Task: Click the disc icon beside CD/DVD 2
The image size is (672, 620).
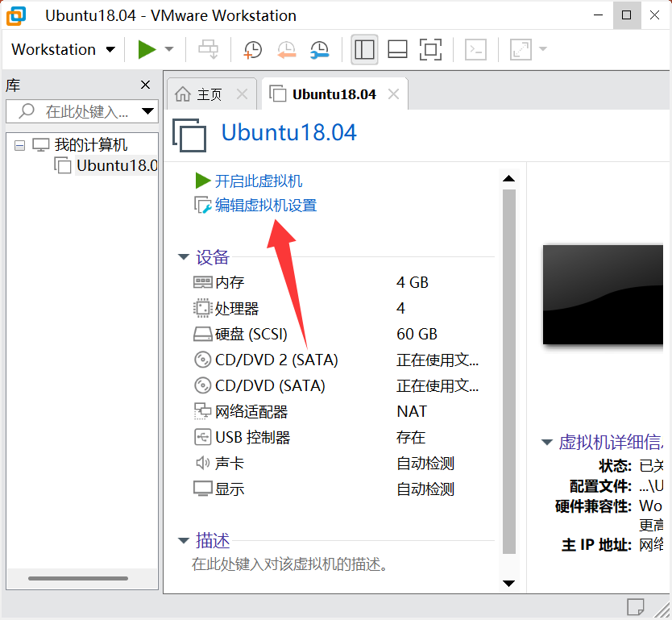Action: [203, 360]
